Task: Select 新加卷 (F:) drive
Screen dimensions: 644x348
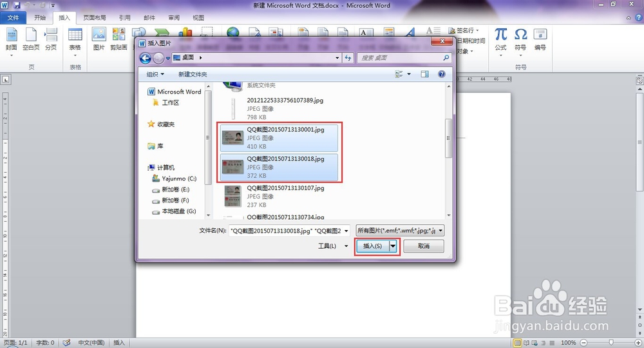Action: (171, 200)
